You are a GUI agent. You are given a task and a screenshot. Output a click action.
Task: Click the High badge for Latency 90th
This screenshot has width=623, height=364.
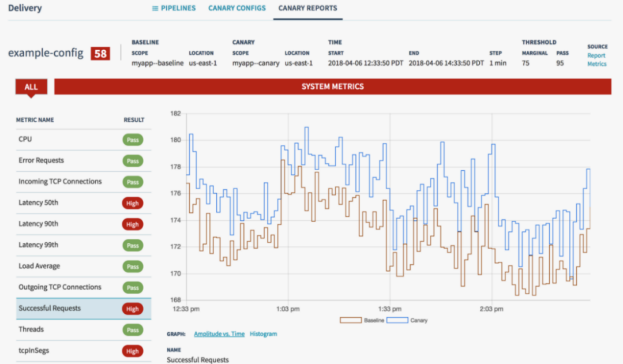click(x=132, y=224)
